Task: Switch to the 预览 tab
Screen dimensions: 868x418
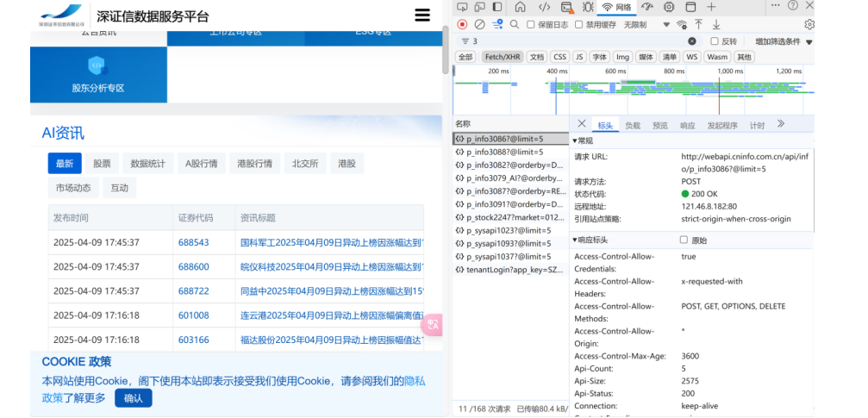Action: 660,126
